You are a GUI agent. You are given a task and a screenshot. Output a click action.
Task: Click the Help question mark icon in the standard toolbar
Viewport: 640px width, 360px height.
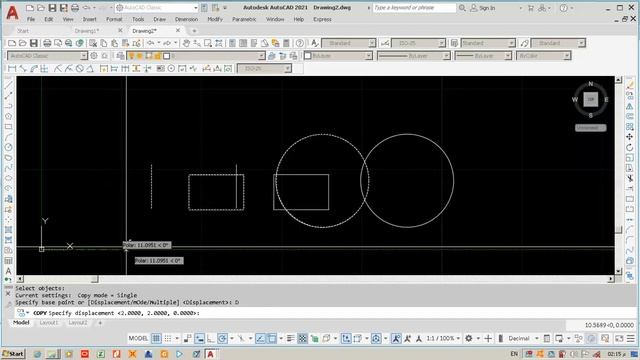(300, 43)
